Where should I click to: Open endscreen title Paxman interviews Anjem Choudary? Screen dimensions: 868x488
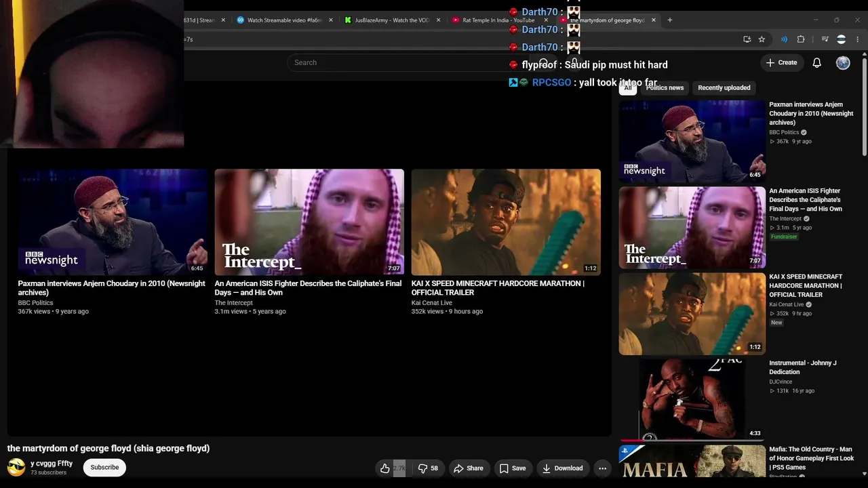point(111,288)
